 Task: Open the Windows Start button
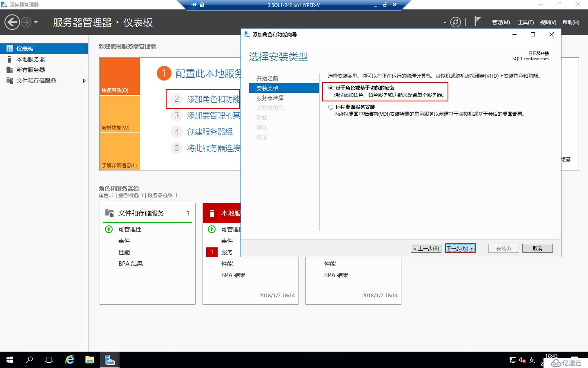tap(10, 360)
